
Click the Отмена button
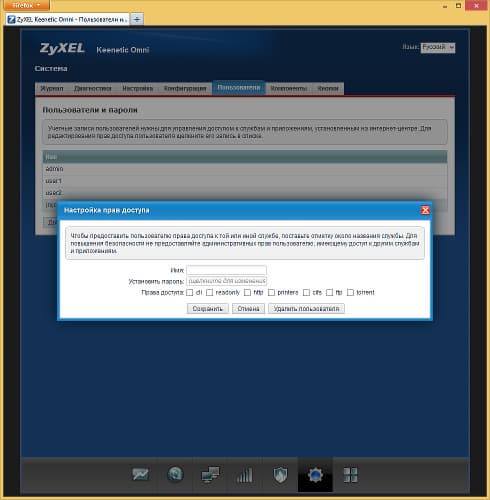248,309
